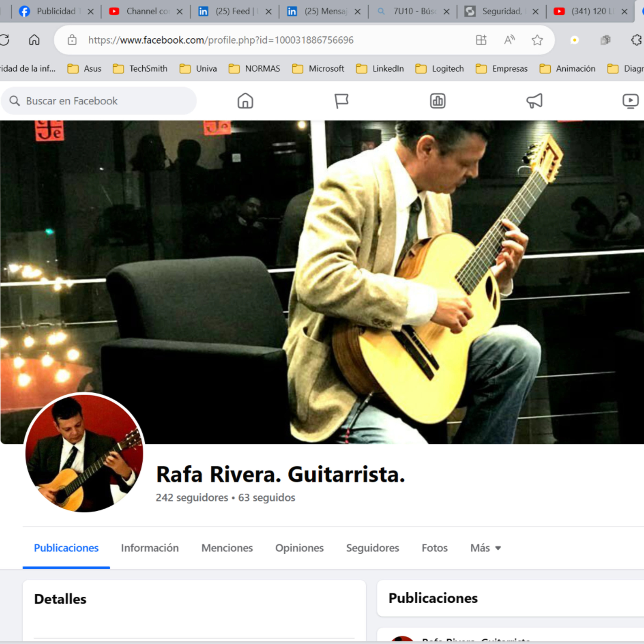Open the Ads Center megaphone icon
The width and height of the screenshot is (644, 644).
(534, 101)
